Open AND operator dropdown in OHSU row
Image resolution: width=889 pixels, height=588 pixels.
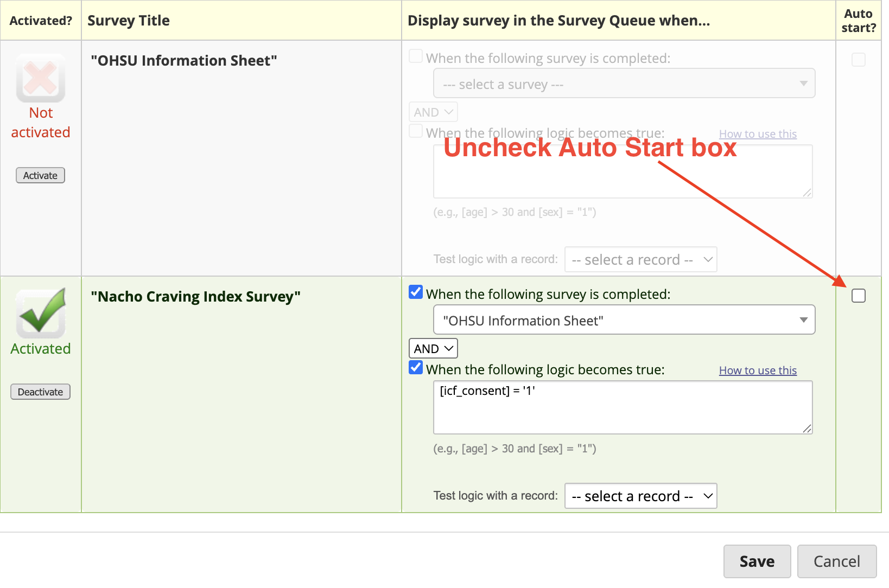433,112
